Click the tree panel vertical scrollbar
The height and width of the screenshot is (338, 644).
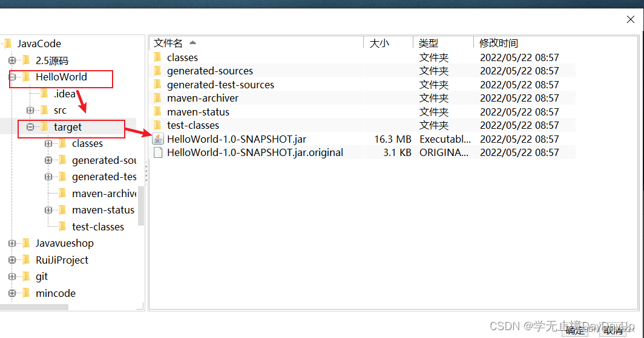tap(141, 206)
